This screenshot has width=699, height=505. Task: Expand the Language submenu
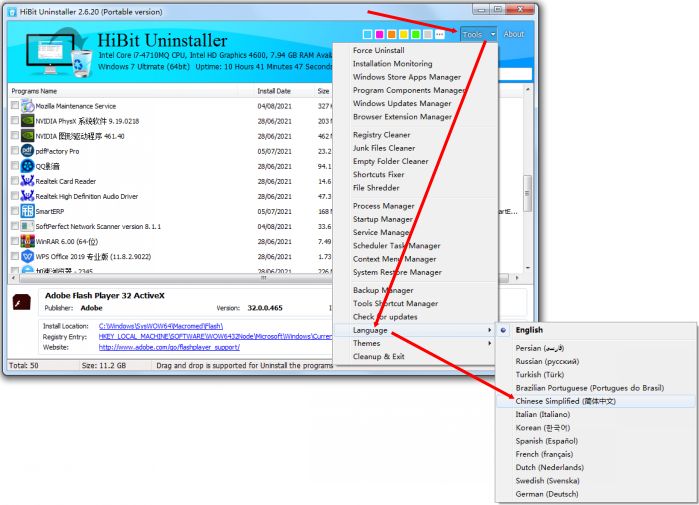[415, 330]
